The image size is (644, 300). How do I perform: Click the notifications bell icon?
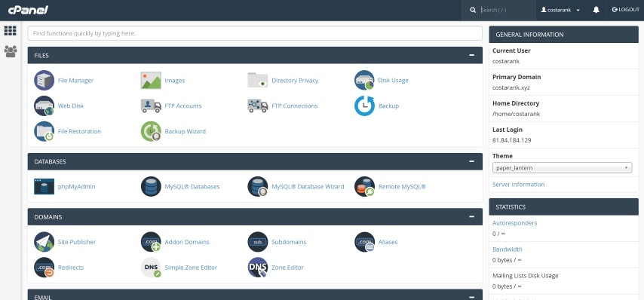(x=596, y=10)
